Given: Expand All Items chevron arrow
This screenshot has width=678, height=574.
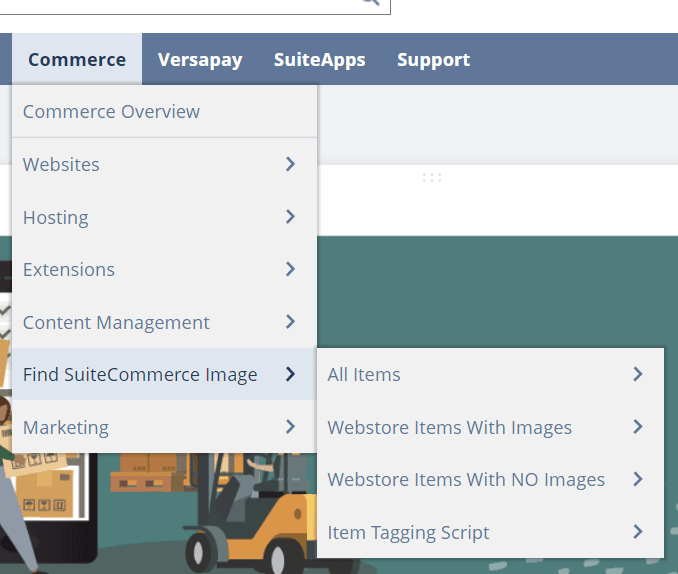Looking at the screenshot, I should click(638, 374).
